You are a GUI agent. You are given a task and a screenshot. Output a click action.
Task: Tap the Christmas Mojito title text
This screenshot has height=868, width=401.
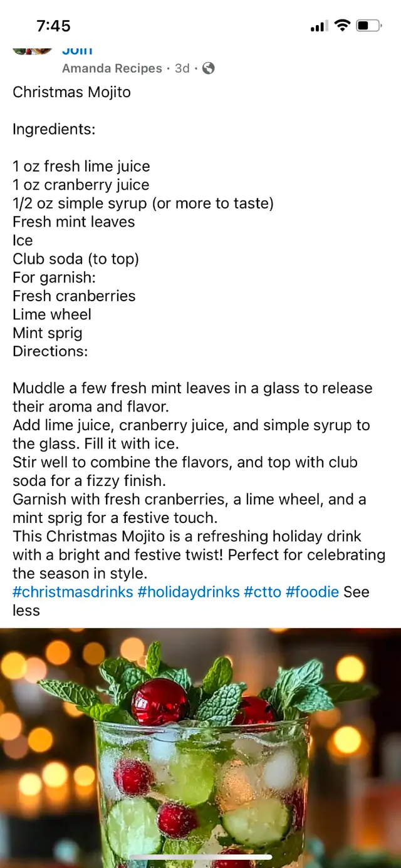click(72, 92)
